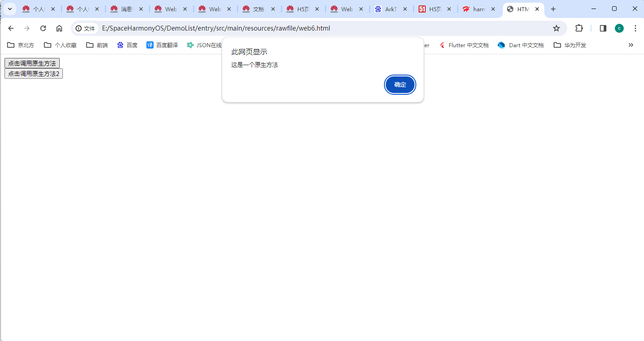Confirm the alert with 确定

[x=400, y=85]
